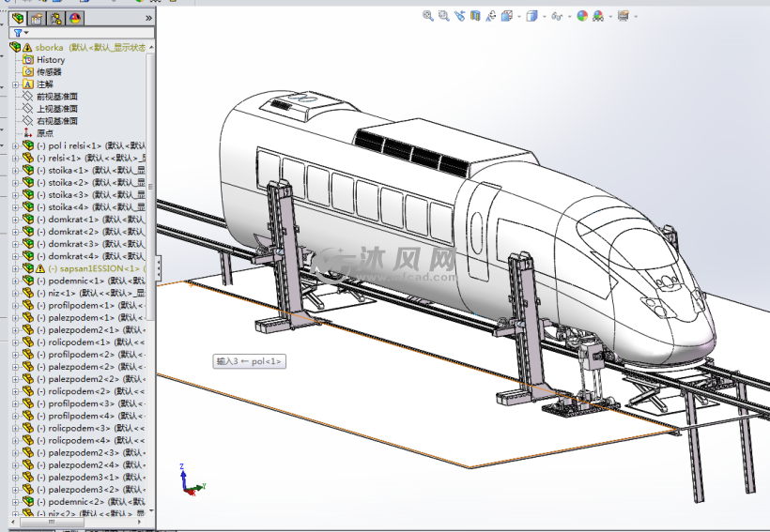This screenshot has width=770, height=532.
Task: Switch to the PropertyManager tab
Action: pos(37,18)
